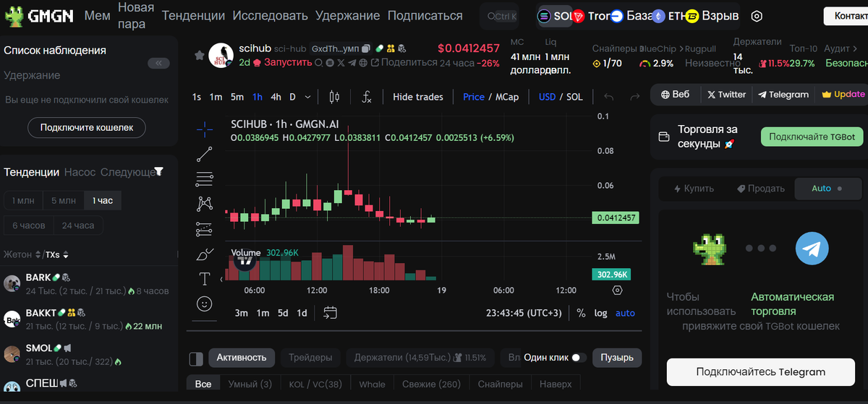
Task: Open the scihub Telegram icon link
Action: click(352, 63)
